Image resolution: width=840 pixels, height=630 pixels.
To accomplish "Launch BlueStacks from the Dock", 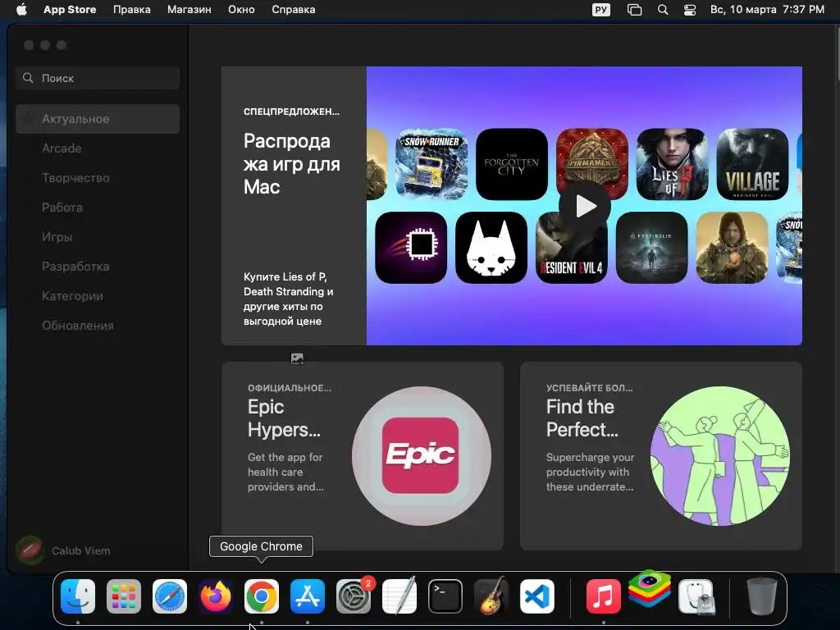I will pyautogui.click(x=650, y=589).
